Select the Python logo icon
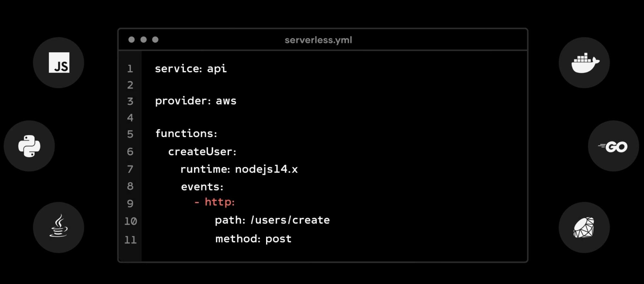 coord(29,146)
